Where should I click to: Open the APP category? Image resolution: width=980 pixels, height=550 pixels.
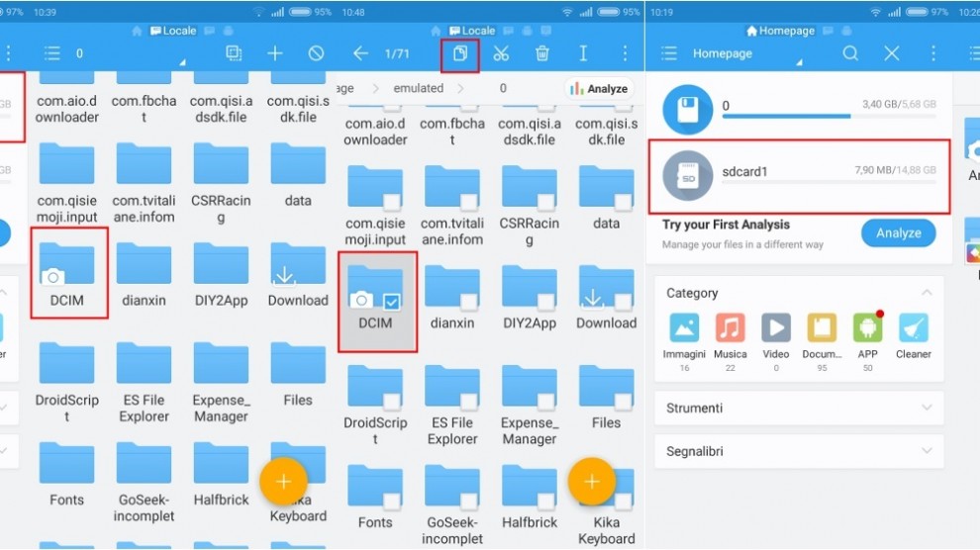(867, 341)
